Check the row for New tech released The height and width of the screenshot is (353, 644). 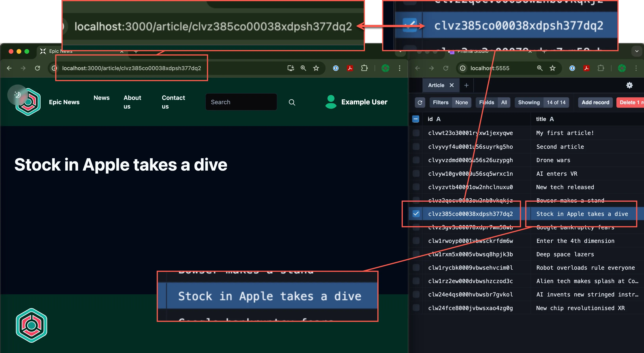pos(416,187)
